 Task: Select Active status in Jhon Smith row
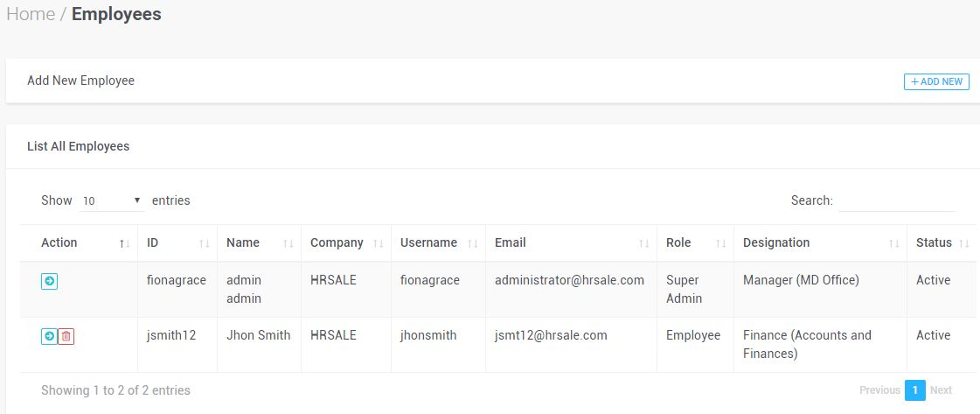933,335
